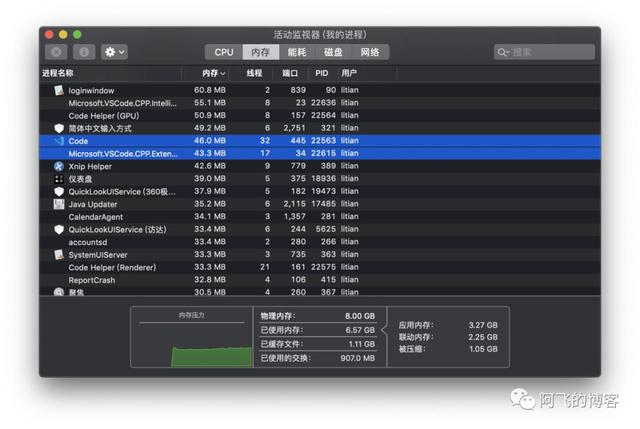This screenshot has height=429, width=640.
Task: Click the 60.8 MB memory value
Action: [210, 90]
